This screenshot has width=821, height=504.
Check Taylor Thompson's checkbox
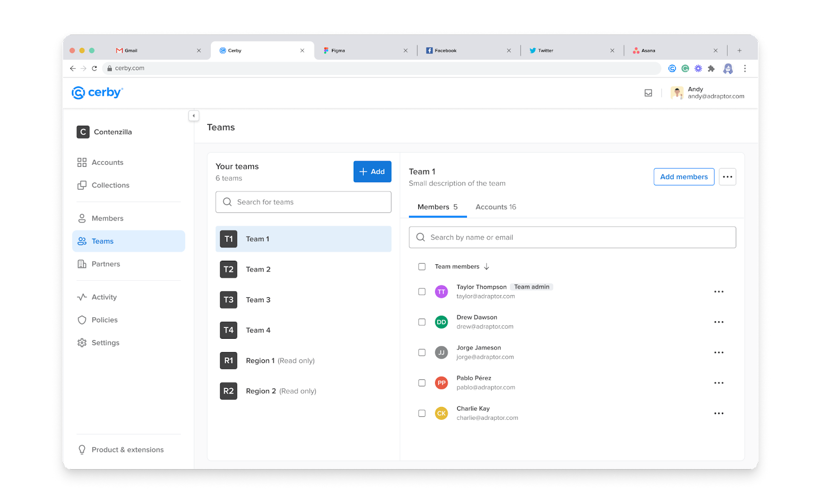point(422,292)
